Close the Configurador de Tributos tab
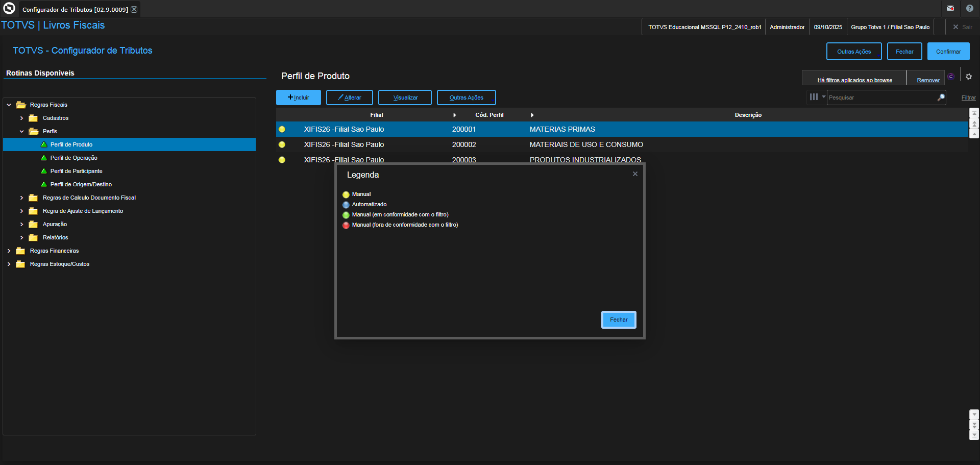The width and height of the screenshot is (980, 465). (x=134, y=9)
